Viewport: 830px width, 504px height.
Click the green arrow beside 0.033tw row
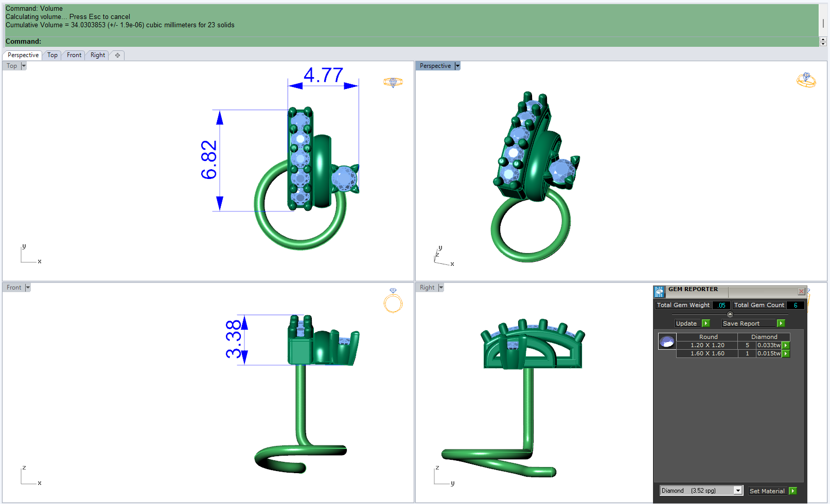pos(786,346)
